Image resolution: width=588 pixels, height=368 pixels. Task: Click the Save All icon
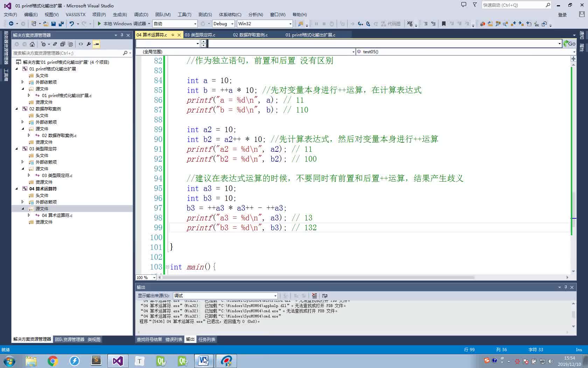pyautogui.click(x=61, y=23)
